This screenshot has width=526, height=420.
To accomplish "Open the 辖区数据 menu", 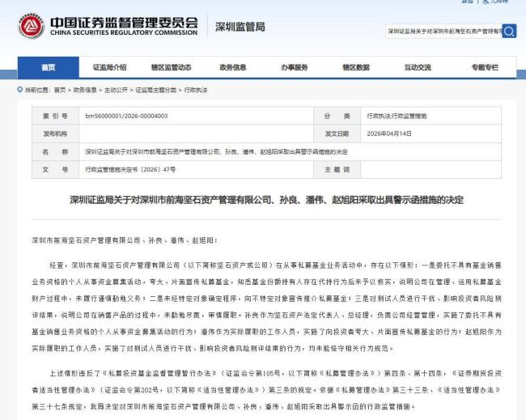I will (356, 67).
